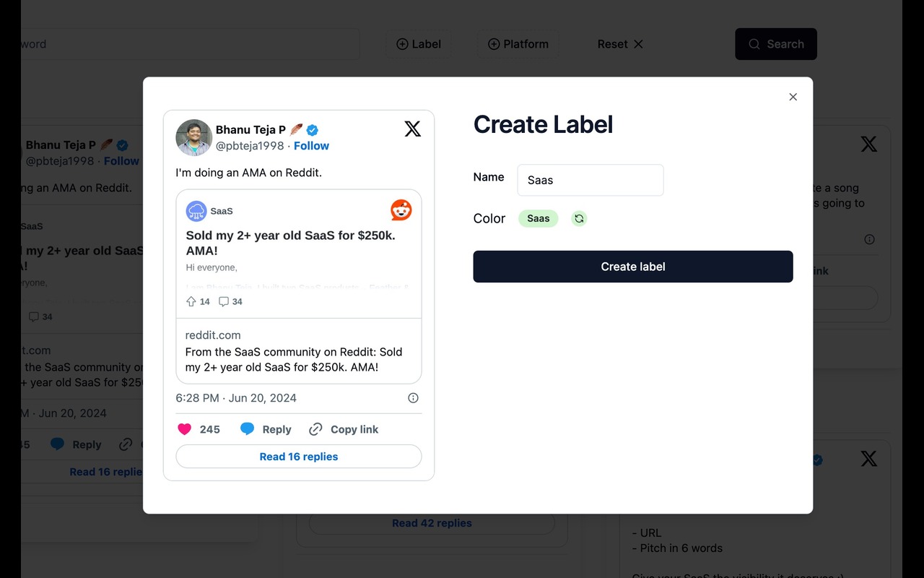This screenshot has height=578, width=924.
Task: Click the SaaS subreddit cloud icon
Action: pos(196,211)
